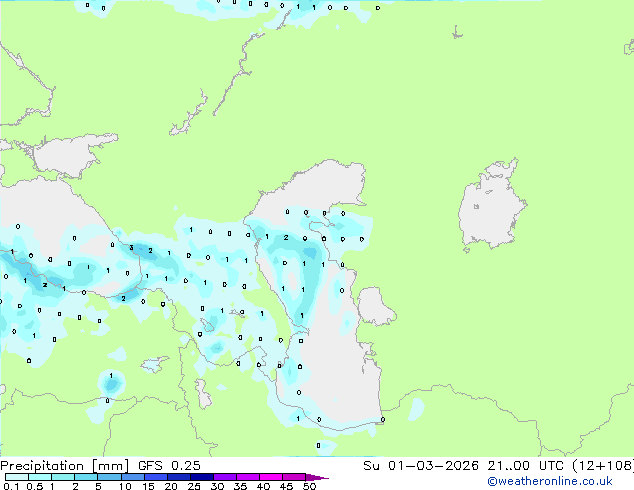The height and width of the screenshot is (490, 634).
Task: Select the 2–5 mm legend swatch
Action: coord(86,477)
